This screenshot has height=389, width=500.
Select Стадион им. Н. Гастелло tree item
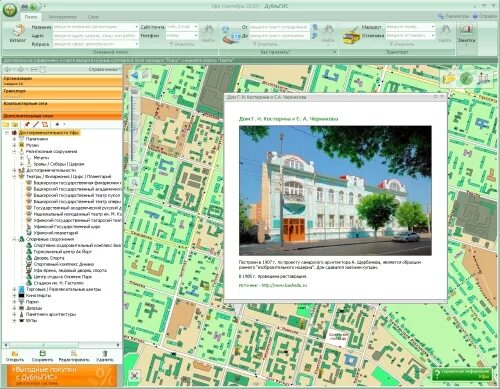(59, 283)
